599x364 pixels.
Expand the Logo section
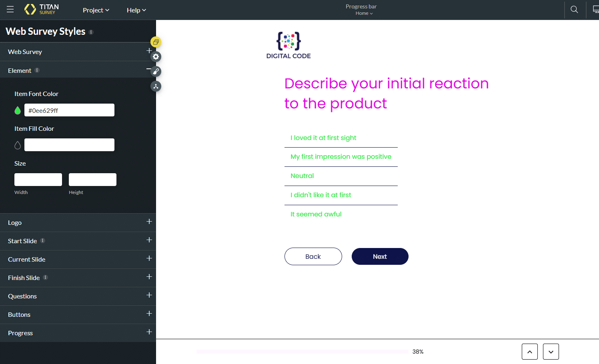149,222
